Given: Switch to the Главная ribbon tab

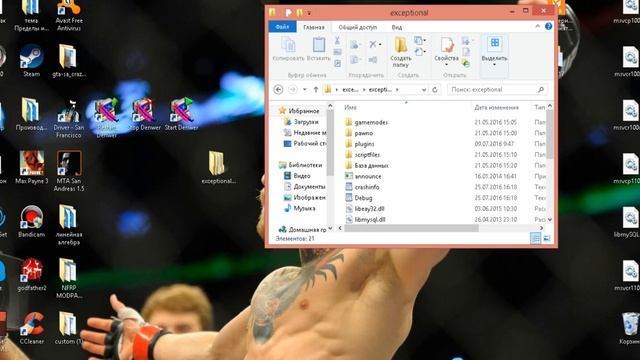Looking at the screenshot, I should click(x=314, y=27).
